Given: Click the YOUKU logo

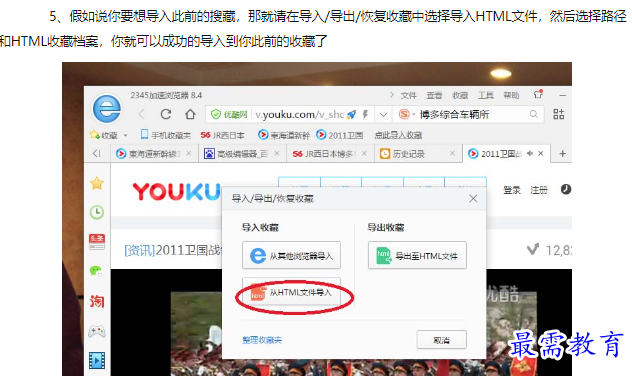Looking at the screenshot, I should tap(177, 192).
